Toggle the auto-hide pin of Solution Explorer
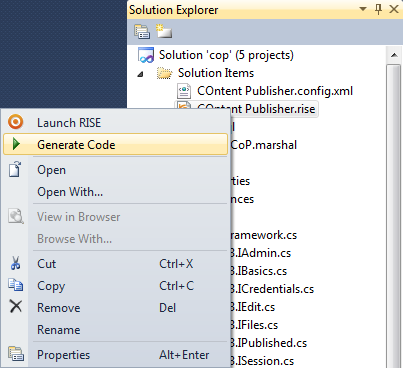Screen dimensions: 403x368 [378, 9]
